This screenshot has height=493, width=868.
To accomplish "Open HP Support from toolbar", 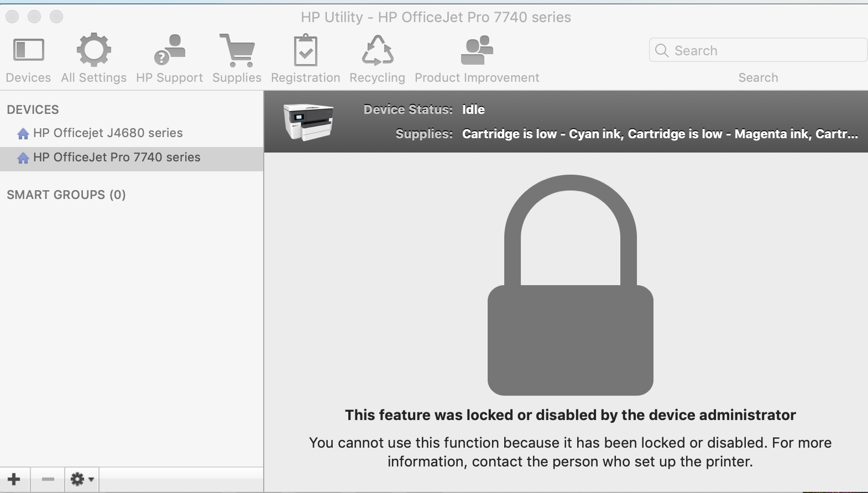I will [169, 50].
